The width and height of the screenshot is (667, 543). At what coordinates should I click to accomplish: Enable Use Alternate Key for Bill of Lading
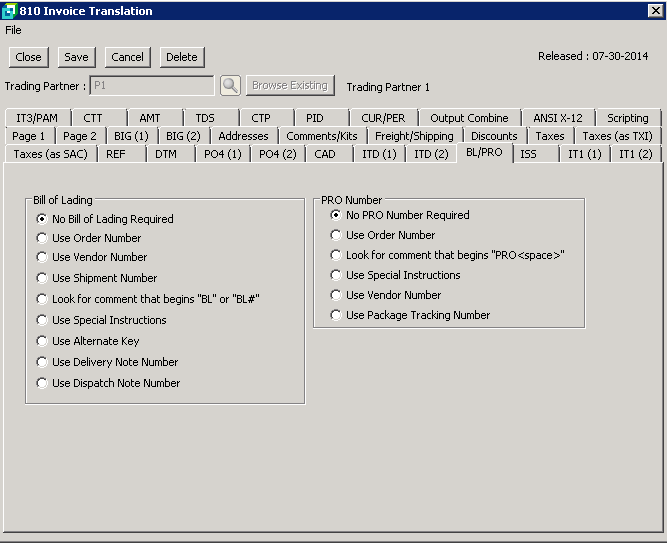point(42,341)
